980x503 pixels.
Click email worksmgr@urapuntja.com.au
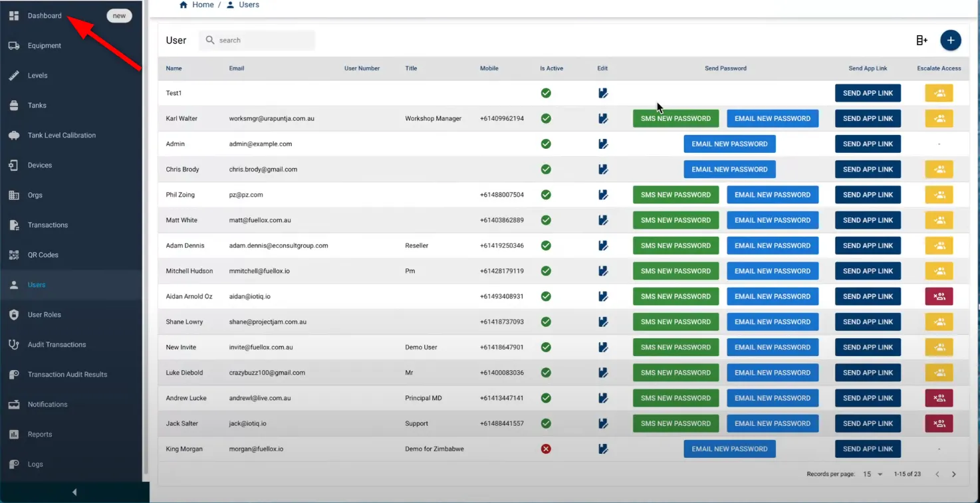click(271, 119)
